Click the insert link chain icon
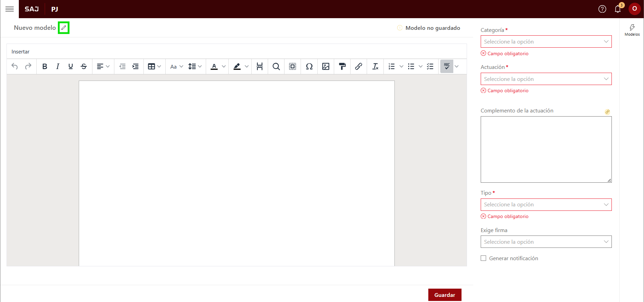This screenshot has width=644, height=302. (358, 67)
